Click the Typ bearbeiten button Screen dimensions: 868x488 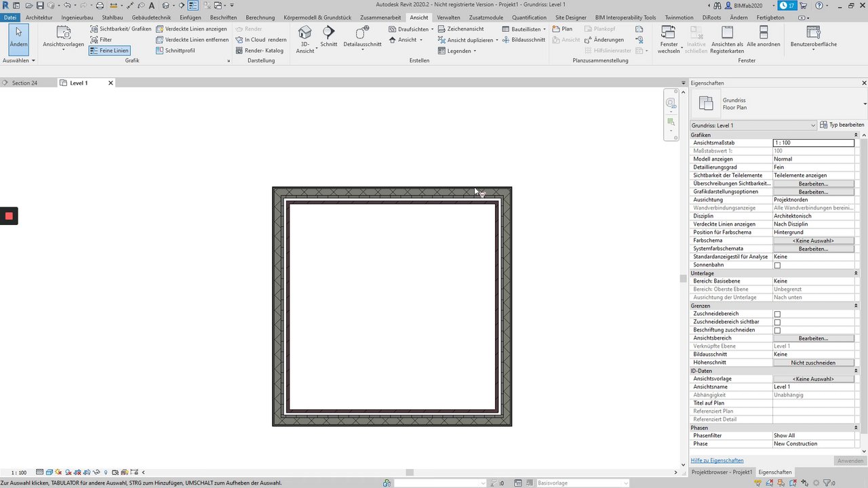842,125
